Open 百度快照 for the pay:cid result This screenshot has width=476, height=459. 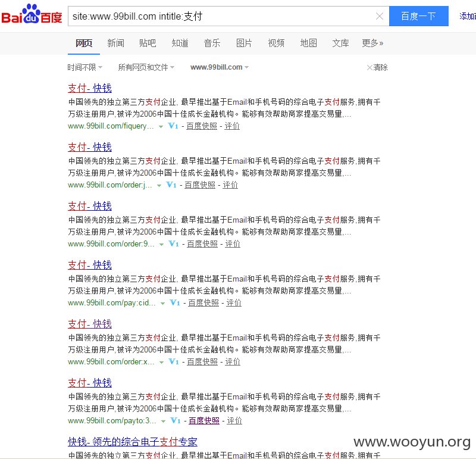(x=203, y=302)
